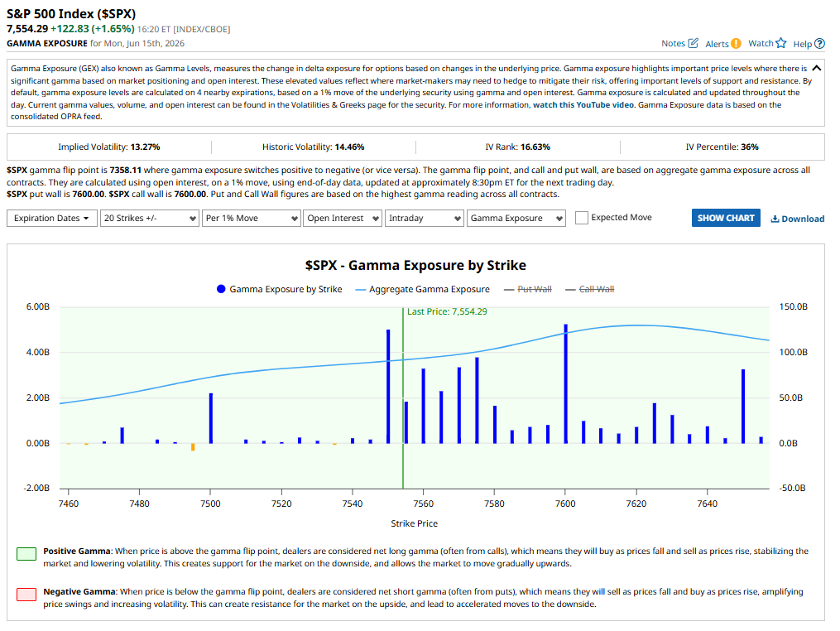Image resolution: width=840 pixels, height=631 pixels.
Task: Click the Notes link text
Action: (673, 43)
